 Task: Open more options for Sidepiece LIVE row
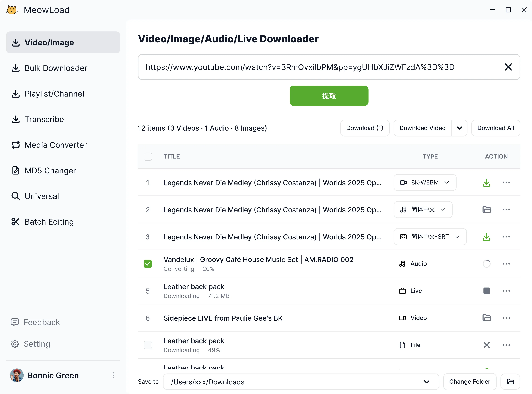[x=506, y=318]
